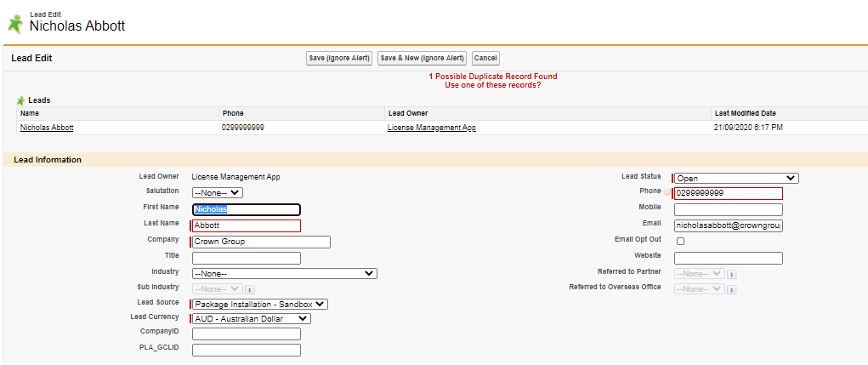
Task: Click info icon next to Sub Industry dropdown
Action: pyautogui.click(x=249, y=289)
